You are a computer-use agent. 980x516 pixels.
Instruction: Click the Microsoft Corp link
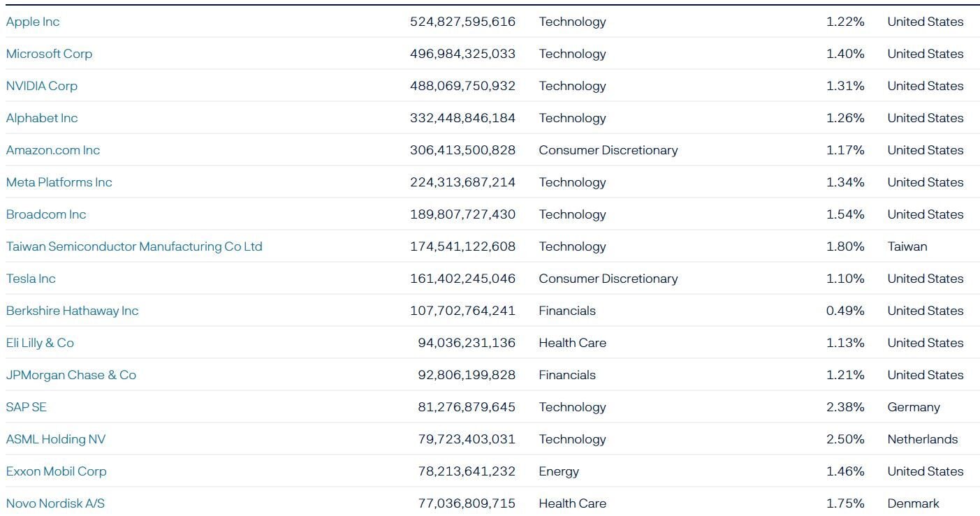[49, 54]
